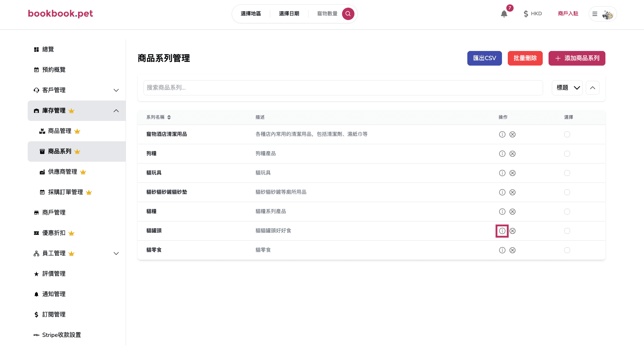Open info for 貓砂貓砂鏟貓砂墊 series
This screenshot has width=644, height=362.
(502, 192)
